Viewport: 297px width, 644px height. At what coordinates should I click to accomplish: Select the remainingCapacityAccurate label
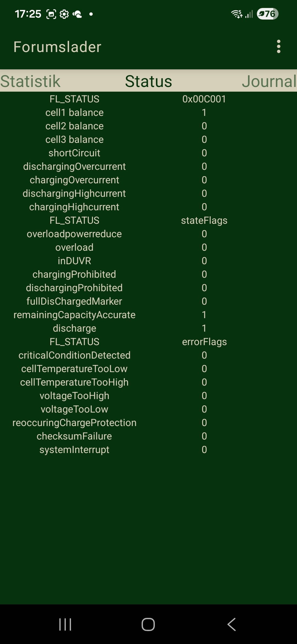tap(74, 315)
